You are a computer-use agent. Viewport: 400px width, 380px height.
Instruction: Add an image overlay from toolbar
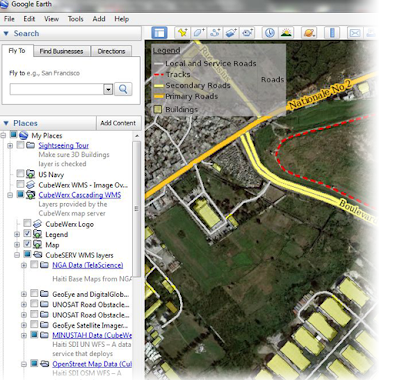pyautogui.click(x=231, y=33)
